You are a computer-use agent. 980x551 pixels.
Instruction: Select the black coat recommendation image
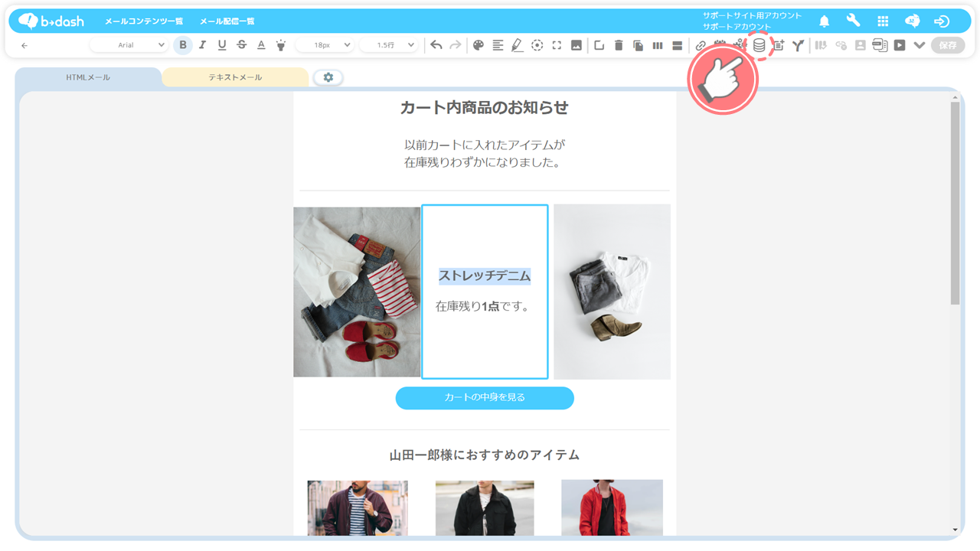[485, 508]
